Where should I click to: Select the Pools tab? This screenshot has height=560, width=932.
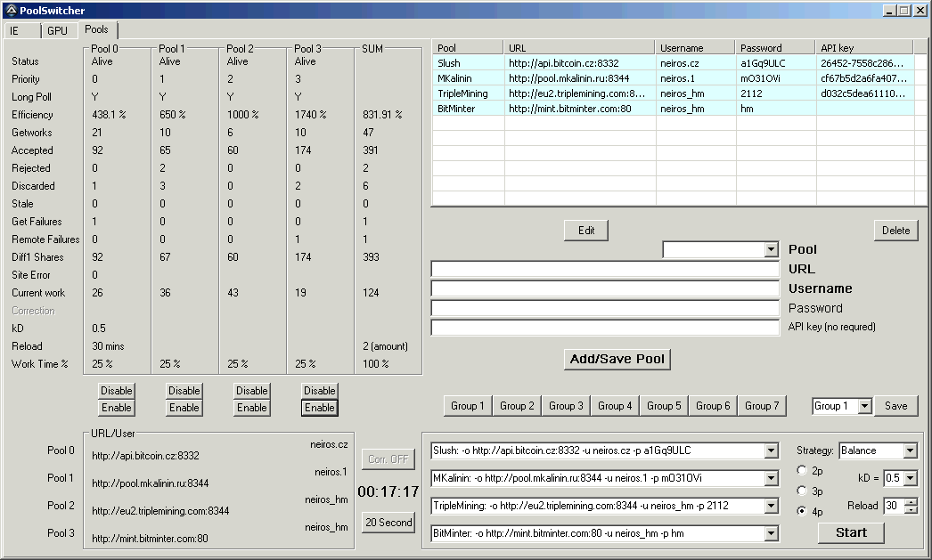(x=97, y=29)
